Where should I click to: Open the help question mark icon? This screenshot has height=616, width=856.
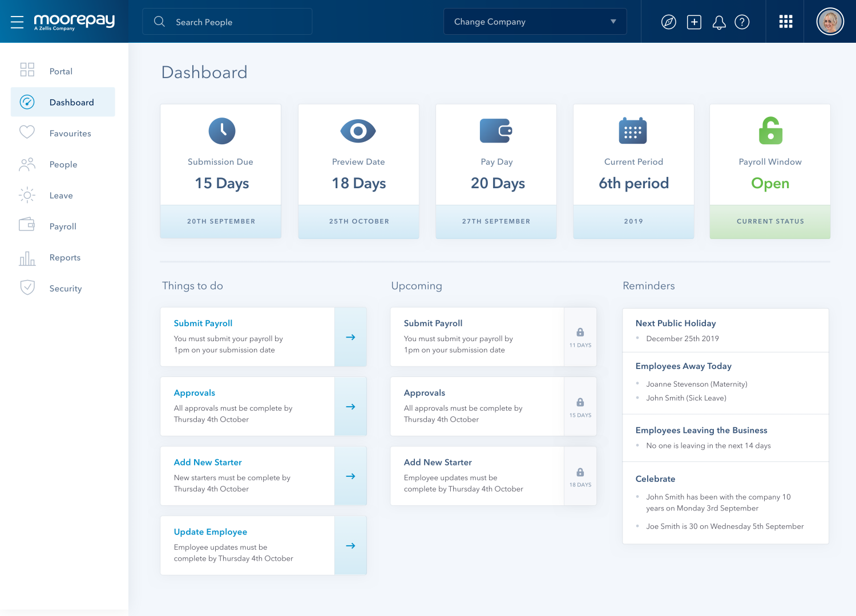click(742, 22)
